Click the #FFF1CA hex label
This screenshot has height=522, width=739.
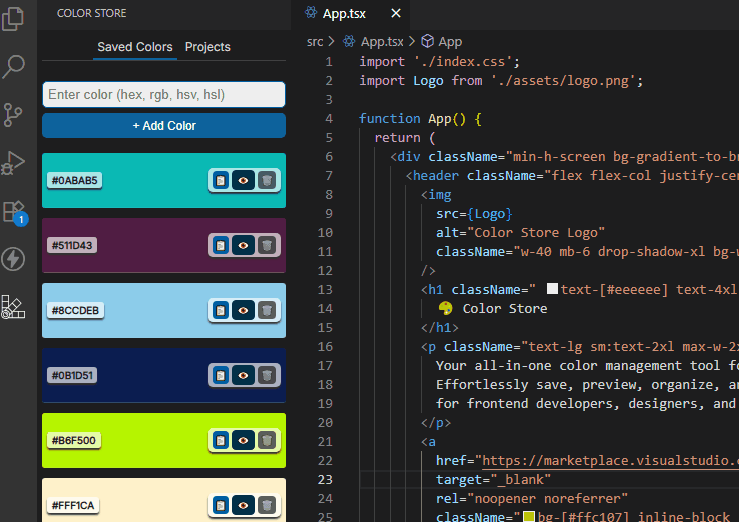73,506
